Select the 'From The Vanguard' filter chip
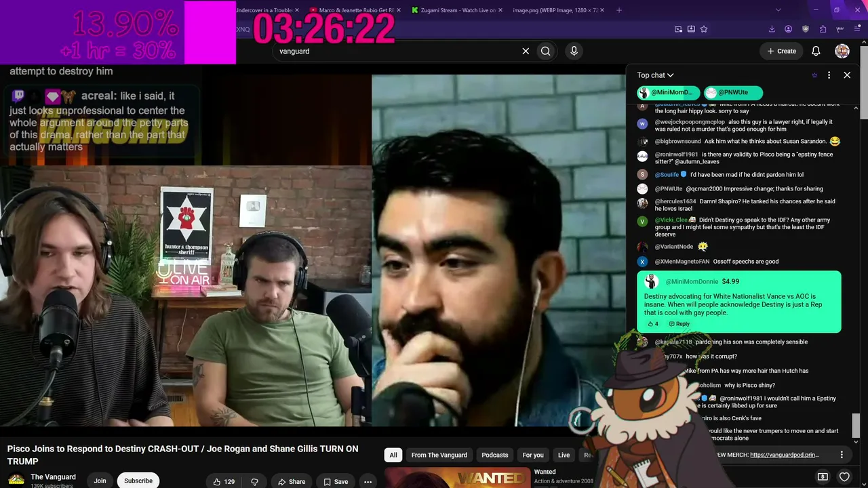 pyautogui.click(x=439, y=455)
